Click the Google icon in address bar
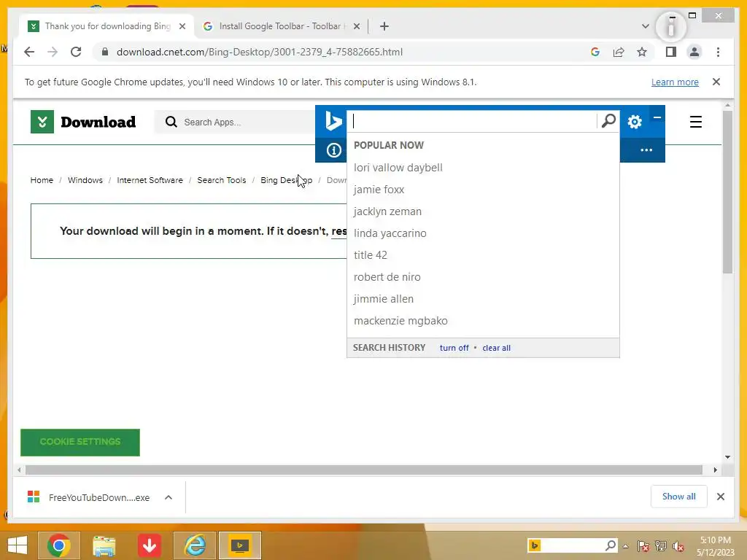The image size is (747, 560). tap(595, 52)
